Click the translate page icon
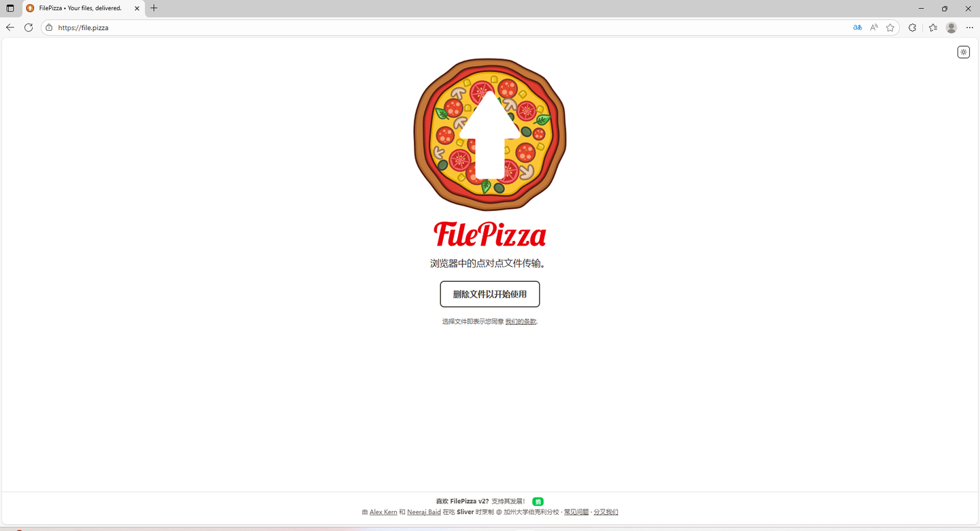Image resolution: width=980 pixels, height=531 pixels. click(x=857, y=28)
